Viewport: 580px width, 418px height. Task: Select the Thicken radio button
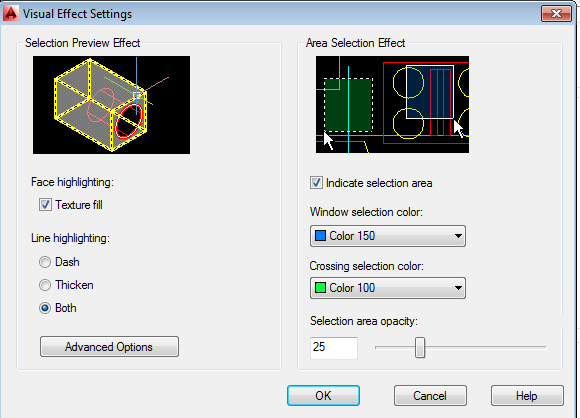(45, 285)
